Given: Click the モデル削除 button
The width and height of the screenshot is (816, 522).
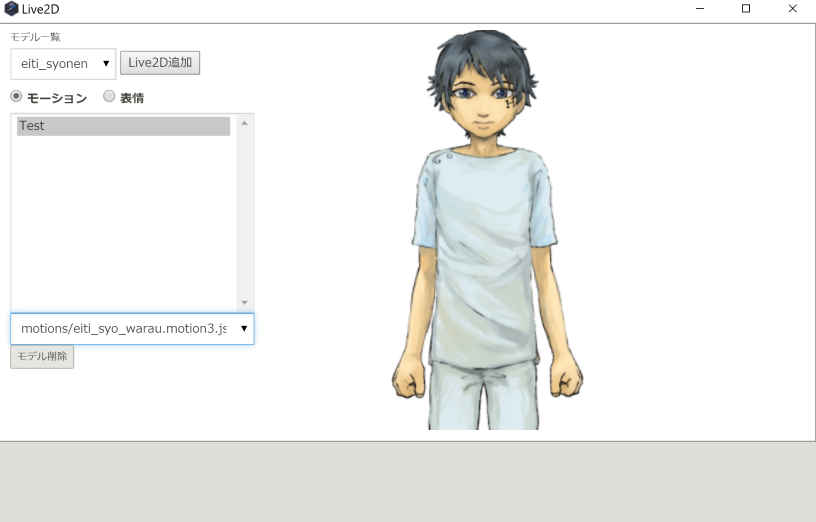Looking at the screenshot, I should click(42, 357).
